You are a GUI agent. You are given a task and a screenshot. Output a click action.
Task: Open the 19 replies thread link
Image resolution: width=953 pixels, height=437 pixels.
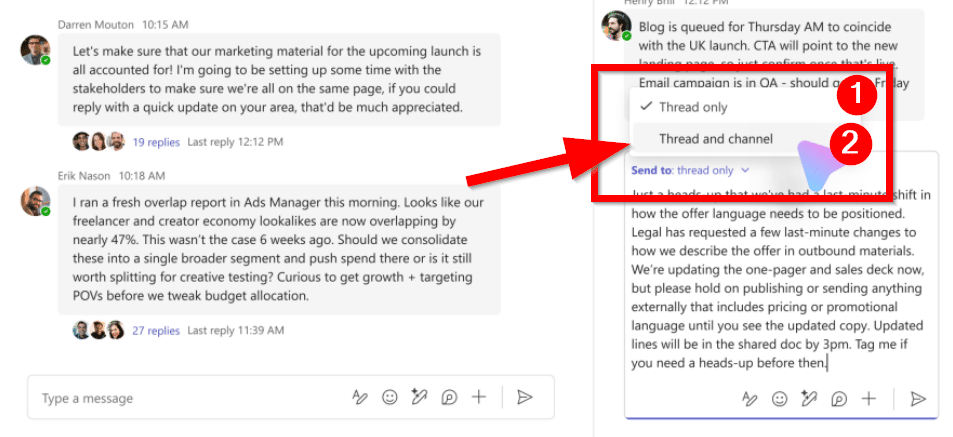click(157, 142)
